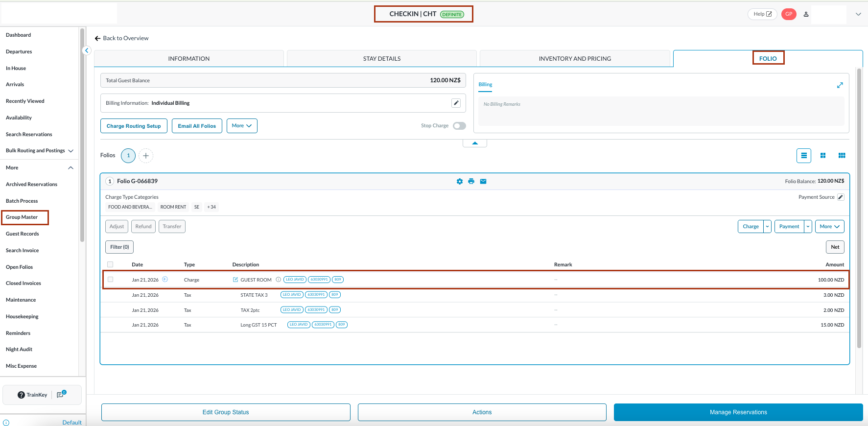Switch to three-column grid view icon
The height and width of the screenshot is (426, 868).
pyautogui.click(x=842, y=156)
